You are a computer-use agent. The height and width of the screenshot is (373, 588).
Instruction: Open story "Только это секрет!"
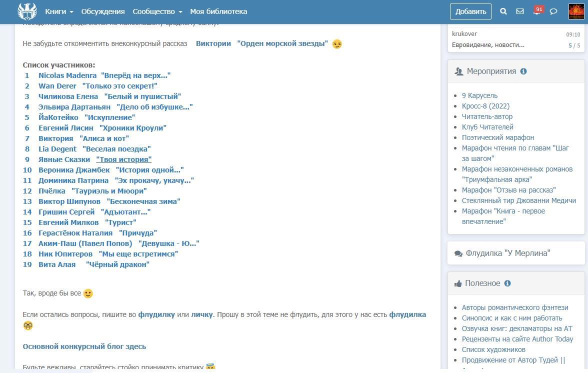[x=119, y=86]
